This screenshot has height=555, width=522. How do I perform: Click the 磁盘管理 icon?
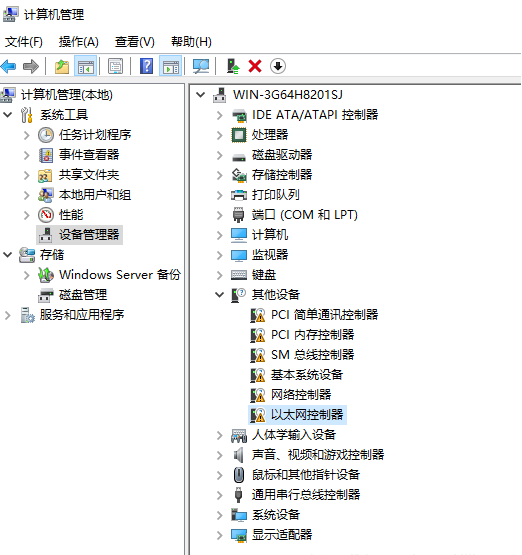click(46, 295)
